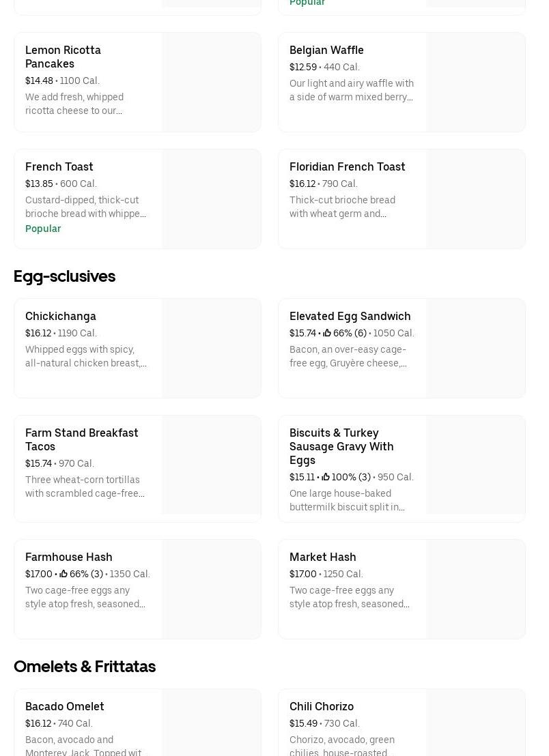Screen dimensions: 549x756
Task: Click thumbs-up icon on Biscuits & Turkey Sausage Gravy
Action: [x=326, y=477]
